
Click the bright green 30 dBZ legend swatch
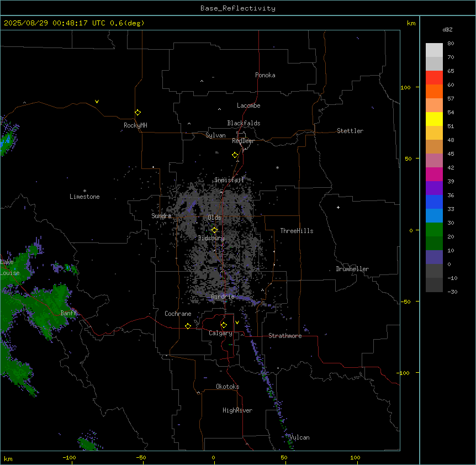pos(434,230)
